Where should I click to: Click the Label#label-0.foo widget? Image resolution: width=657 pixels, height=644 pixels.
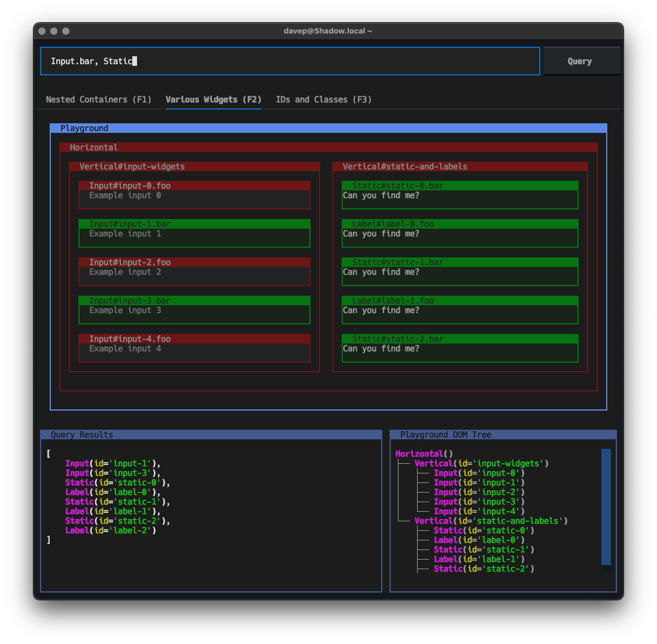460,234
